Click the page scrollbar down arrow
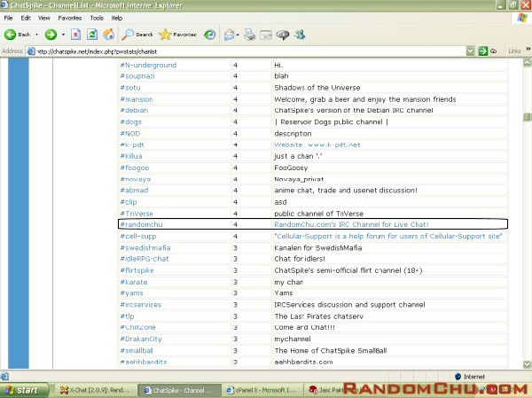This screenshot has height=398, width=532. pos(528,364)
